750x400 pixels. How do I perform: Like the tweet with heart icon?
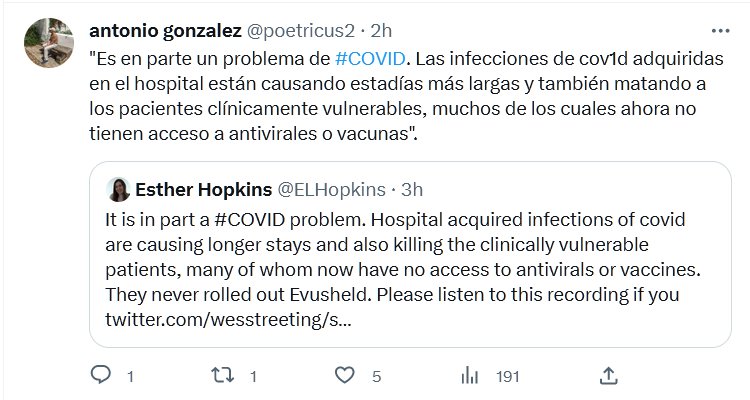[x=346, y=376]
